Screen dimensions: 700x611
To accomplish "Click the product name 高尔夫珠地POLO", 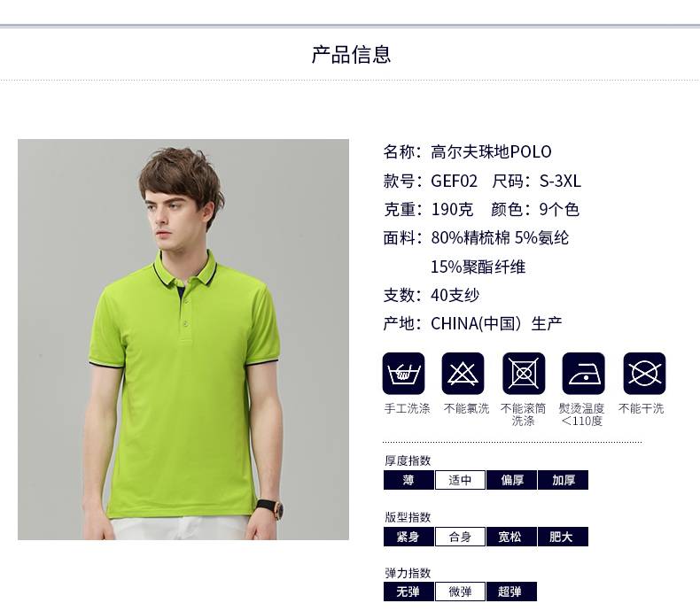I will point(491,152).
